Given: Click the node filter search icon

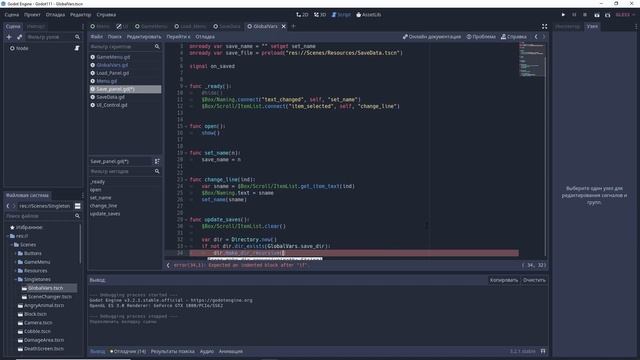Looking at the screenshot, I should point(77,37).
